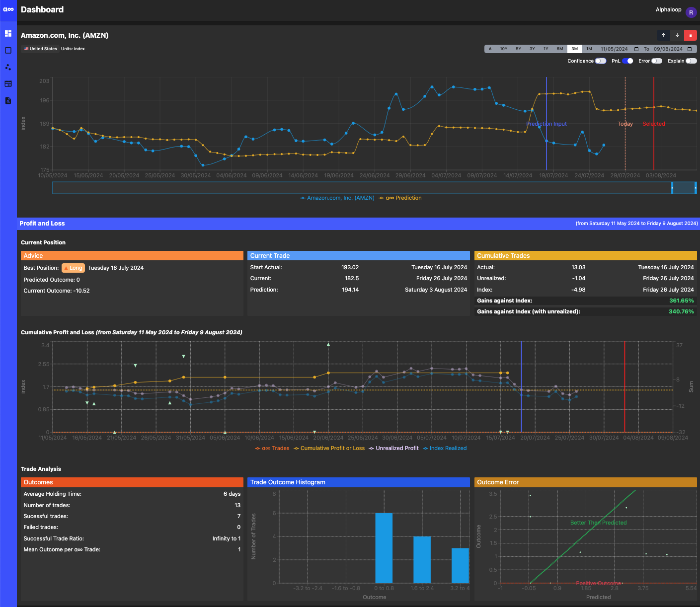
Task: Click Current Outcome: -10.52 text
Action: pyautogui.click(x=57, y=291)
